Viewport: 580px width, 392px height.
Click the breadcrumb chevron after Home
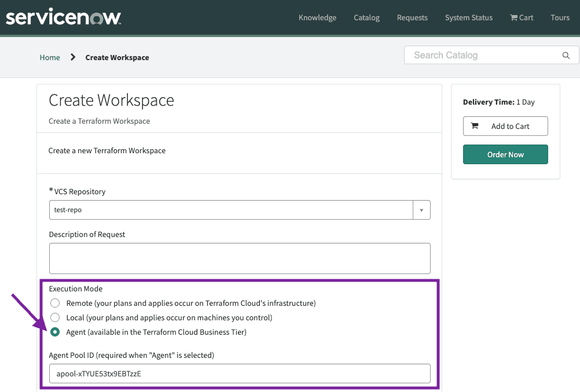72,57
